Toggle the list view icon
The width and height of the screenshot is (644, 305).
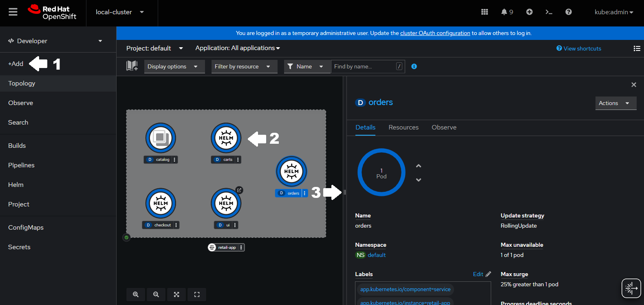click(x=637, y=48)
